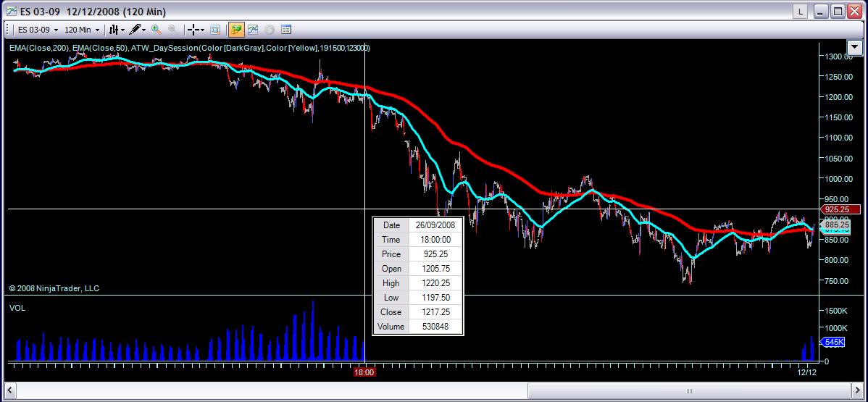Open the chart style bars dropdown
The width and height of the screenshot is (868, 402).
pos(117,30)
